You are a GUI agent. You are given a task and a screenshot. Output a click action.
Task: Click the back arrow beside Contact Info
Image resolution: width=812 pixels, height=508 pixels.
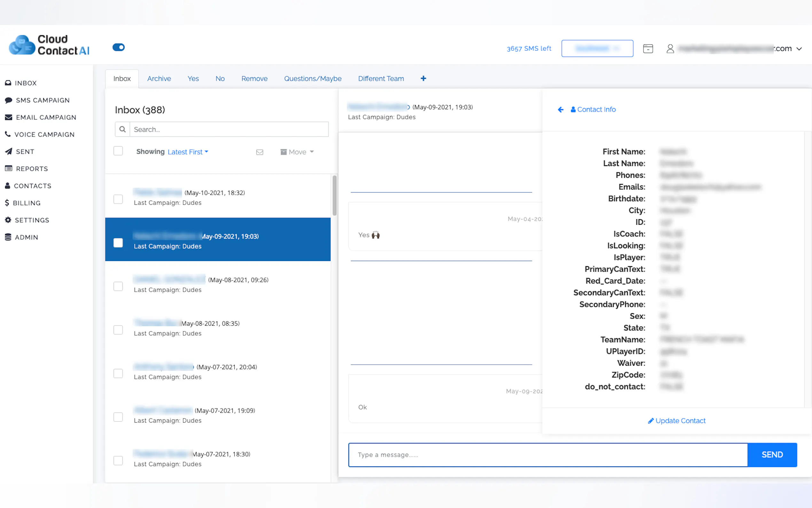(x=560, y=109)
